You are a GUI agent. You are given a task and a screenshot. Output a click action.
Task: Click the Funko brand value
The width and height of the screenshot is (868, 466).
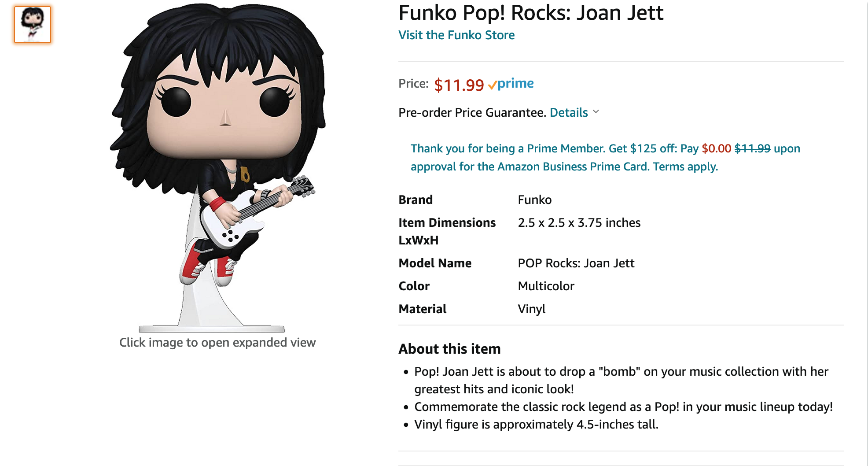click(534, 200)
